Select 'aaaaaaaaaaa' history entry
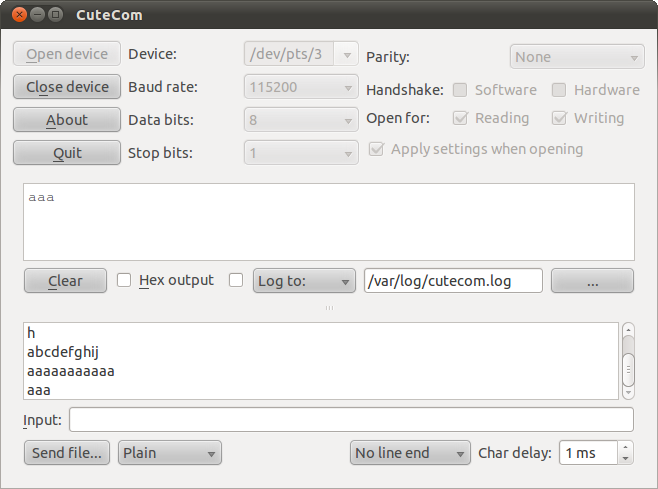Image resolution: width=658 pixels, height=489 pixels. (x=71, y=370)
